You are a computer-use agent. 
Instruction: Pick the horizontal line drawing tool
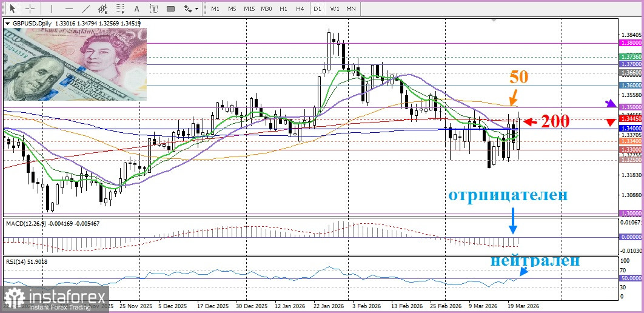click(69, 8)
